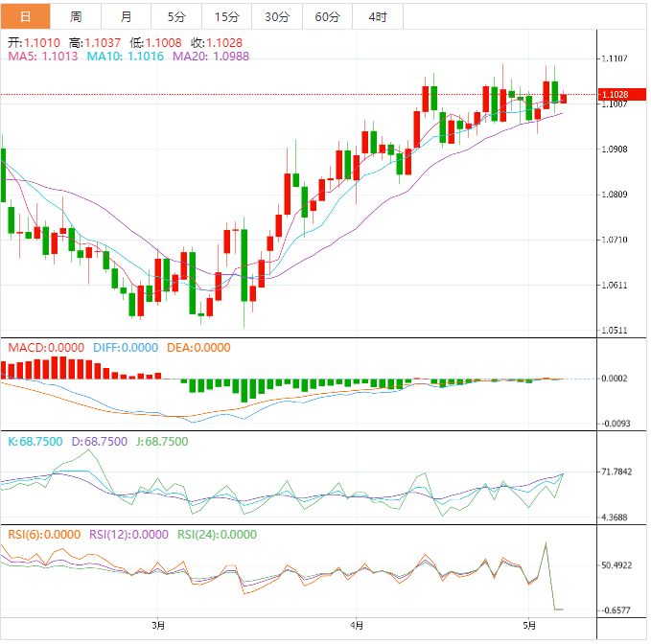
Task: Select the 日 daily timeframe tab
Action: 25,16
